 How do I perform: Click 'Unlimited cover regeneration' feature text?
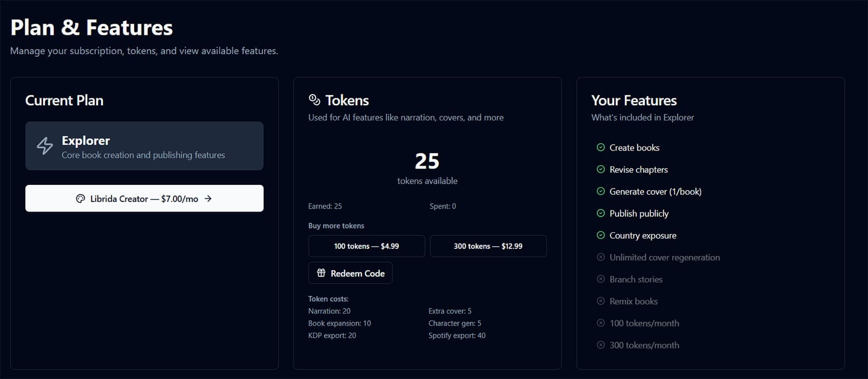coord(665,257)
